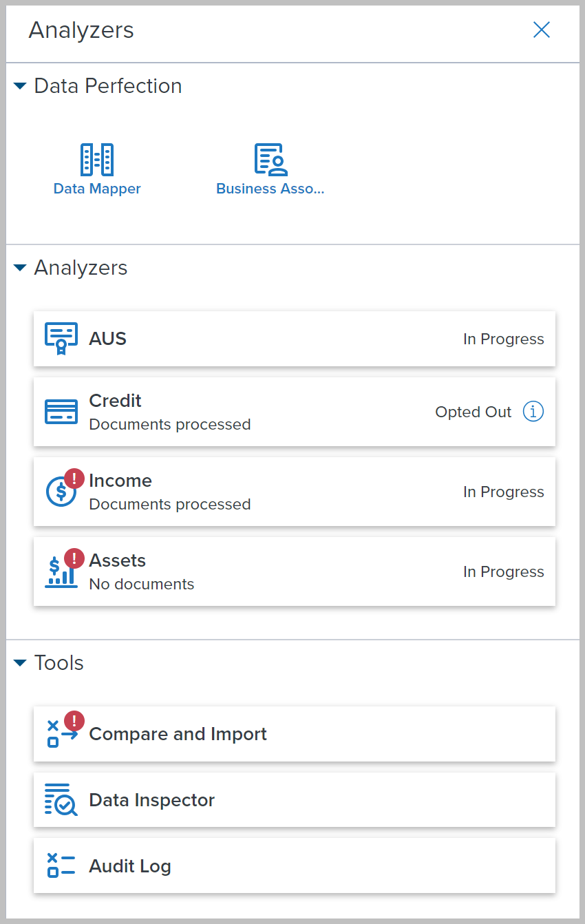The width and height of the screenshot is (585, 924).
Task: Click the Audit Log list icon
Action: tap(61, 866)
